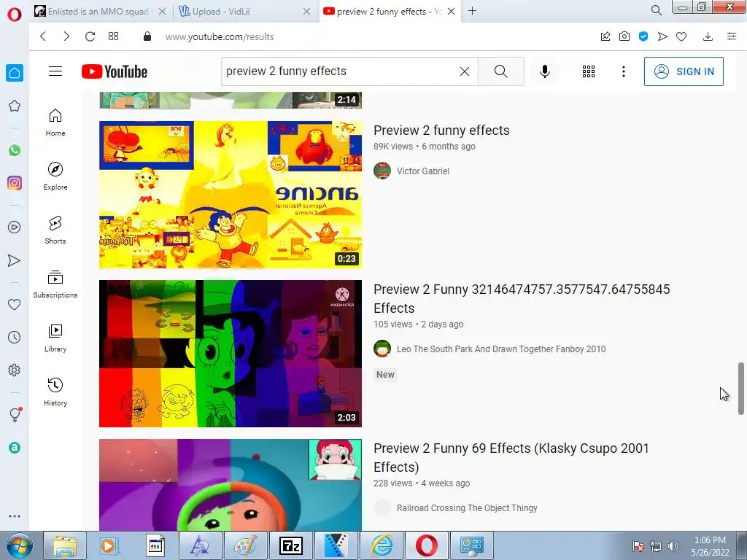Open Opera sidebar player icon
This screenshot has height=560, width=747.
click(15, 227)
